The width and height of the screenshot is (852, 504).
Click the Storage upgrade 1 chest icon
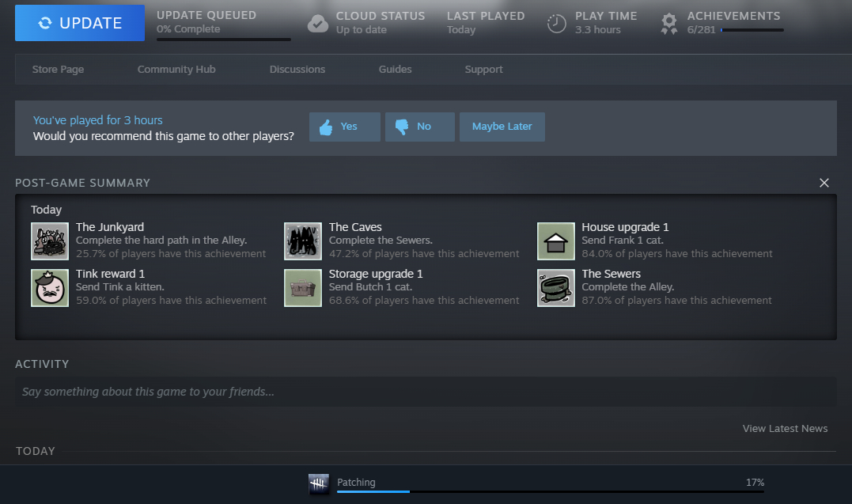[x=303, y=287]
